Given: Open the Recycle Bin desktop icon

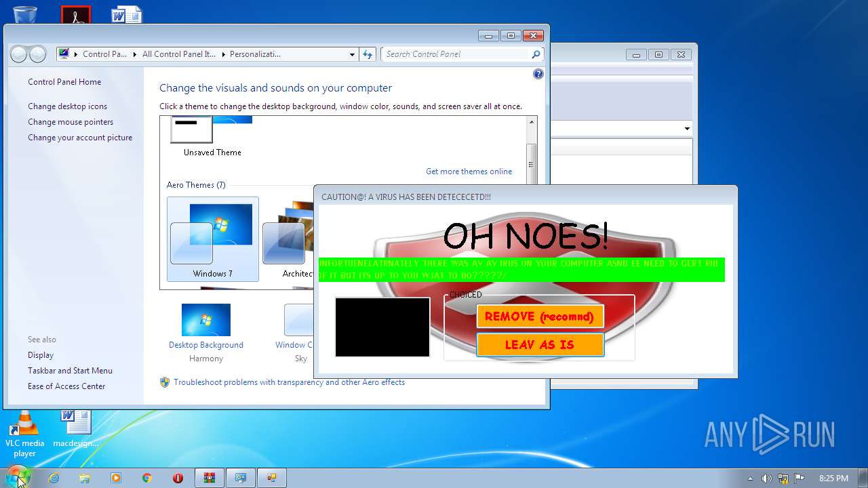Looking at the screenshot, I should pos(25,14).
